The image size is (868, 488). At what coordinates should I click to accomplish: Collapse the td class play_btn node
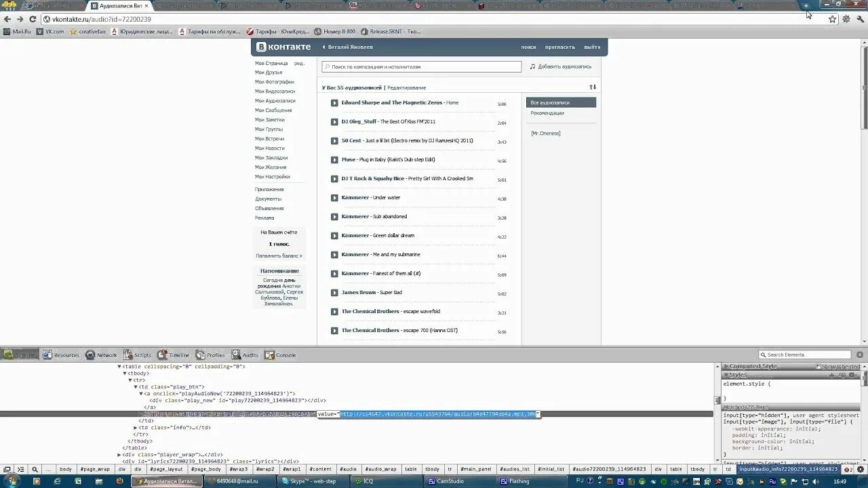(136, 387)
